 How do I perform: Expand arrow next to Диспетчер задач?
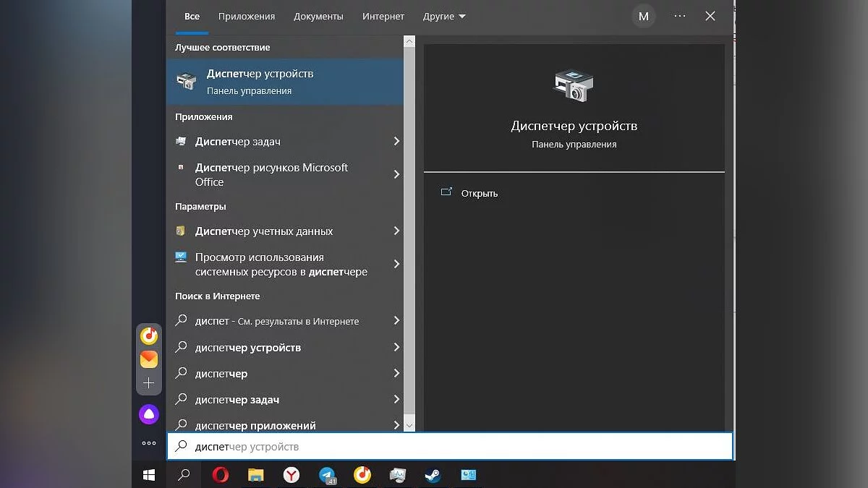pos(396,142)
